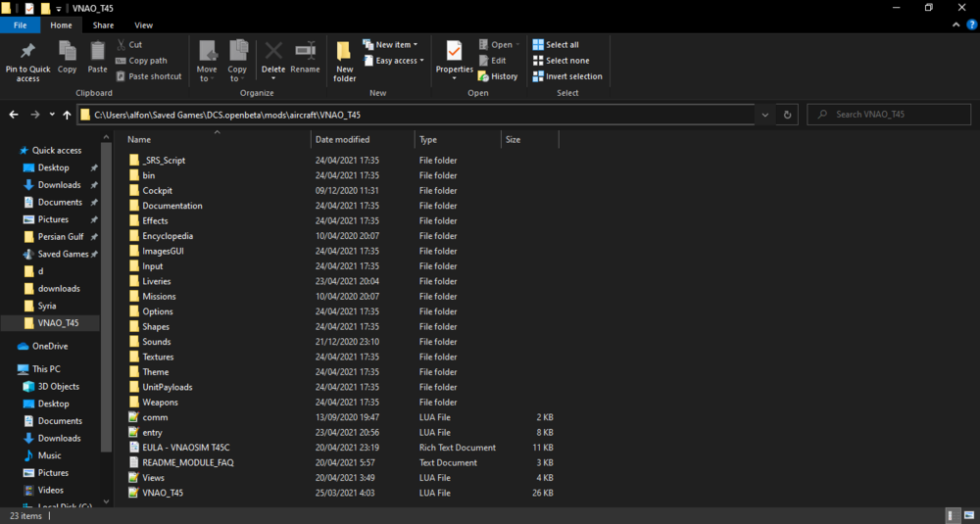Click Pin to Quick access icon
Image resolution: width=980 pixels, height=524 pixels.
pyautogui.click(x=27, y=51)
